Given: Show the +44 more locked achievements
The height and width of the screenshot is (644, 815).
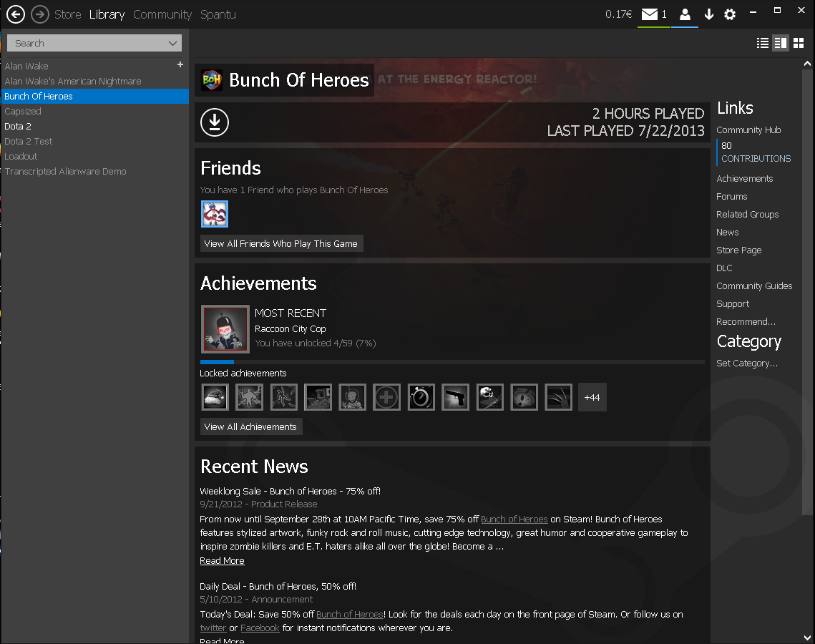Looking at the screenshot, I should (x=592, y=398).
